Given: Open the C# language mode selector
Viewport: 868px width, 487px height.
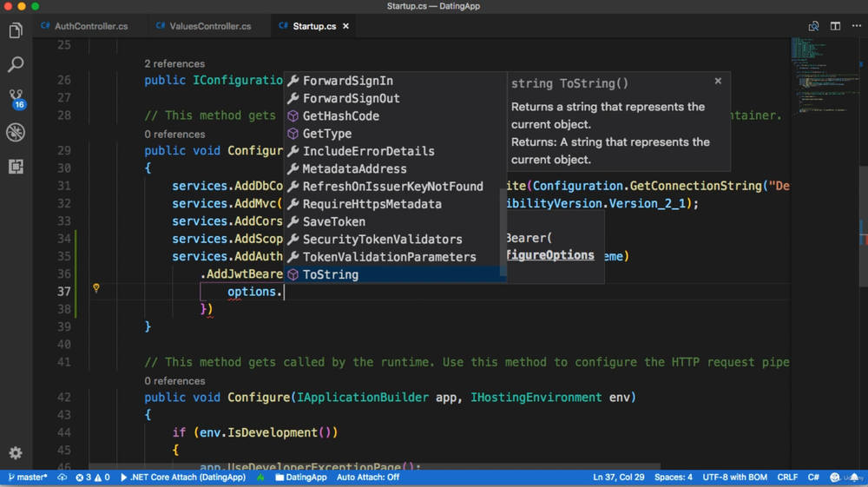Looking at the screenshot, I should (x=813, y=477).
